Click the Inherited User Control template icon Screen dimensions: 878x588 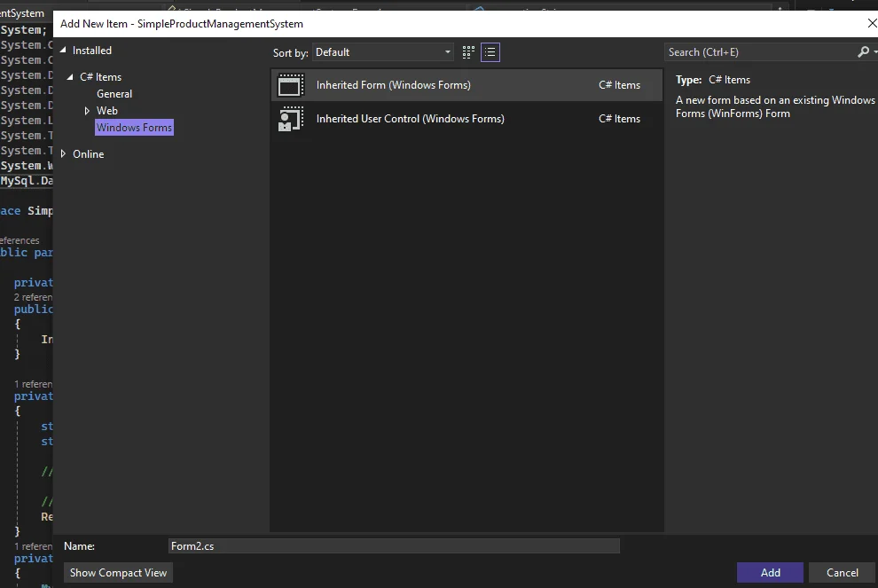pos(291,119)
